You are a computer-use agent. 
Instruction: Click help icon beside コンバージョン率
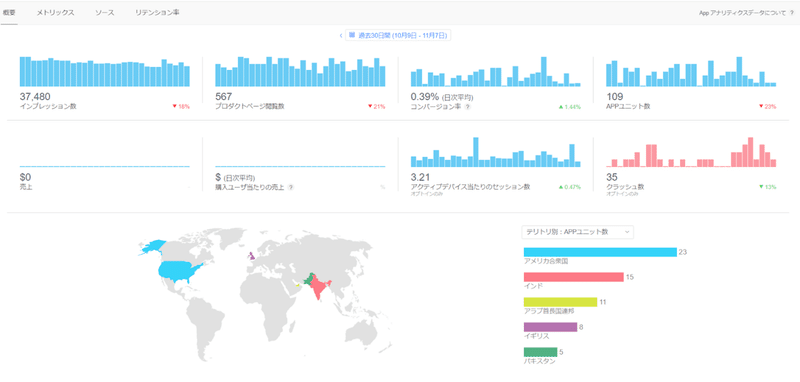pyautogui.click(x=467, y=107)
